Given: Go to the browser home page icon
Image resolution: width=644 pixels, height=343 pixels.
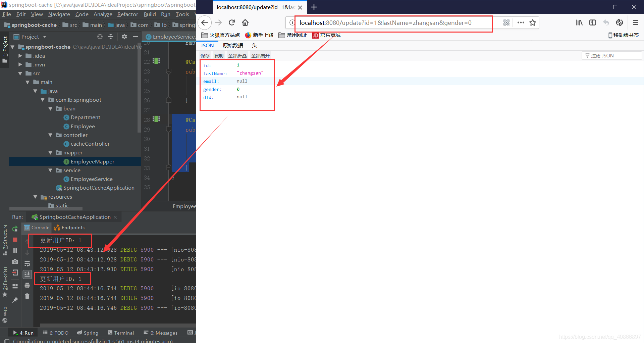Looking at the screenshot, I should click(x=245, y=22).
